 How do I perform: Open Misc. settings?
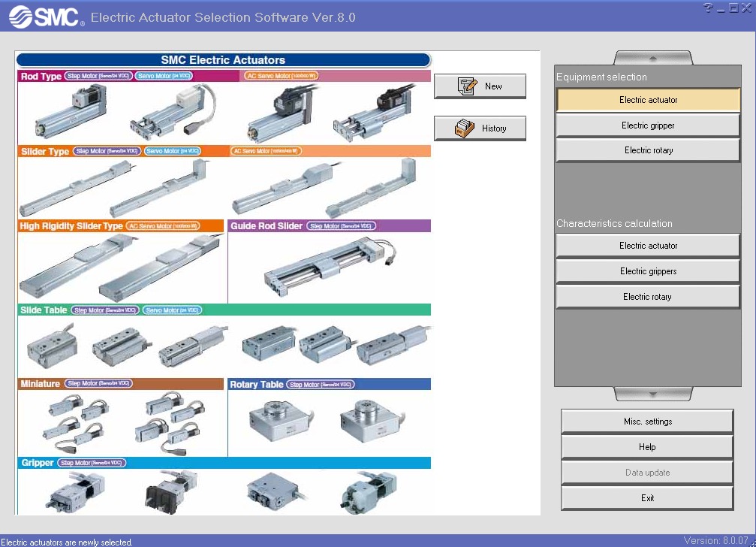pos(648,422)
